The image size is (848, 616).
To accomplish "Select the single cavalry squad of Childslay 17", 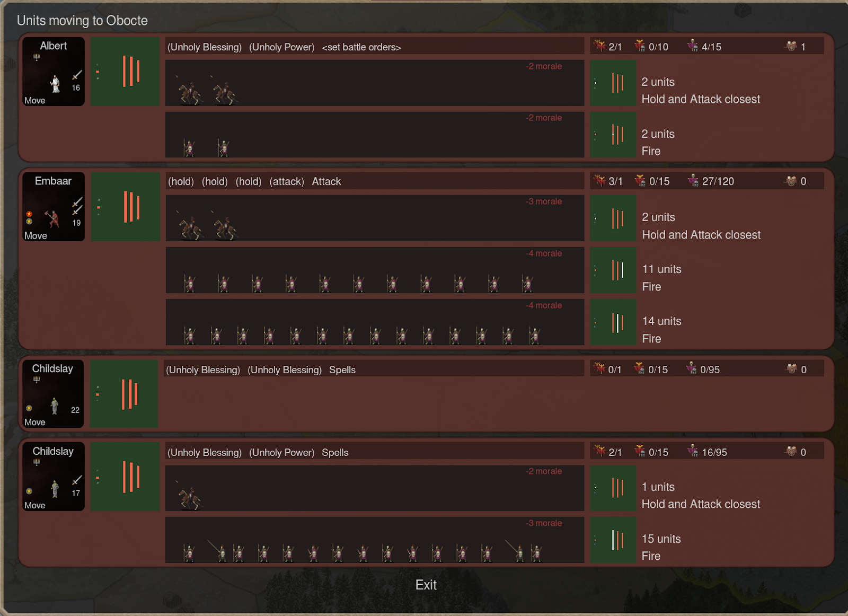I will tap(375, 488).
